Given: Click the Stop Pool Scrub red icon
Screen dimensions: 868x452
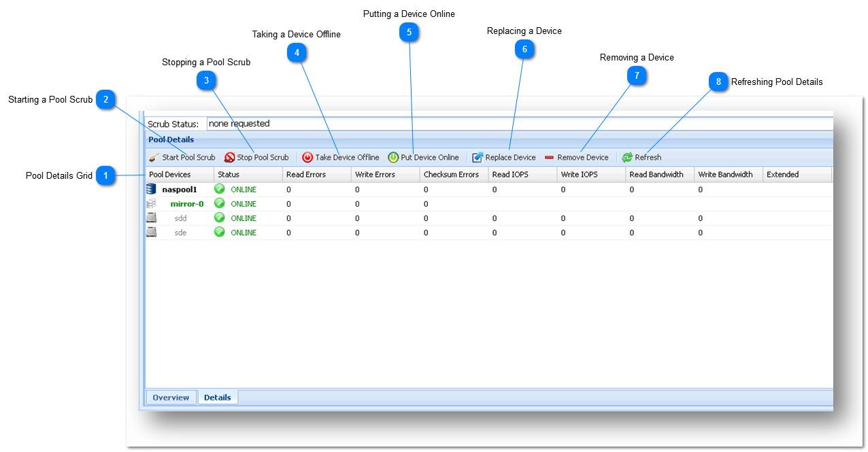Looking at the screenshot, I should 229,157.
